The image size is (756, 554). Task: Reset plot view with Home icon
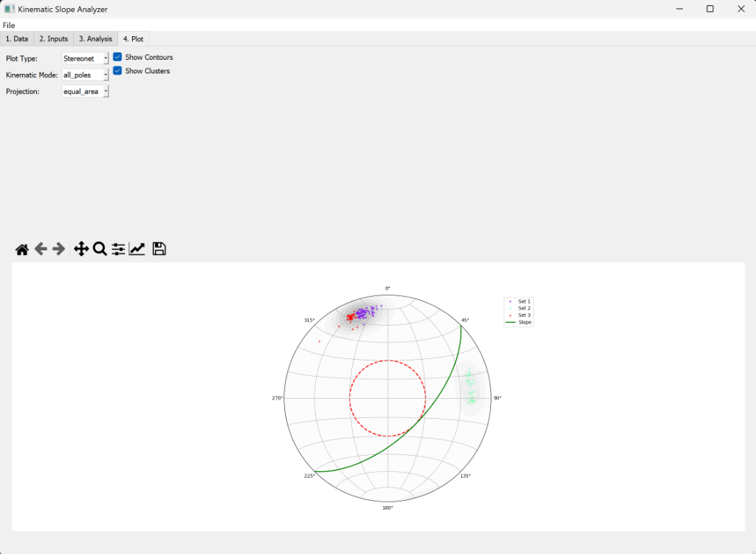[x=21, y=249]
